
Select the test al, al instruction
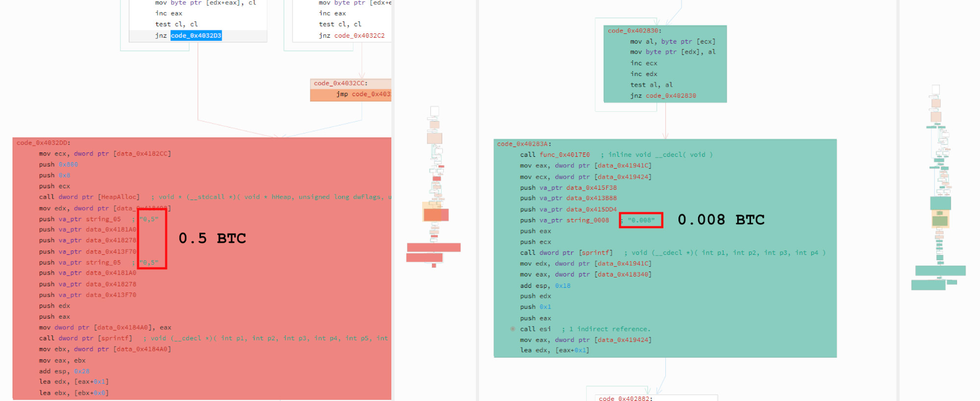coord(652,84)
